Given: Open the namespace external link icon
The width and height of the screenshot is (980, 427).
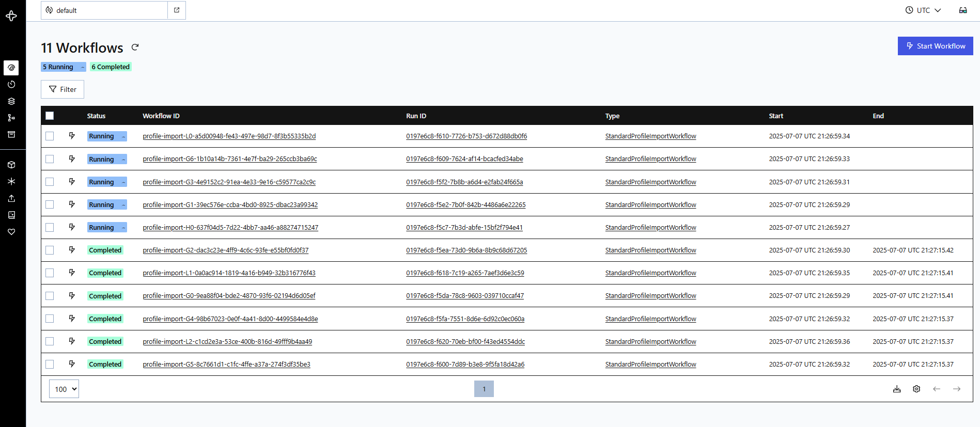Looking at the screenshot, I should click(x=177, y=10).
